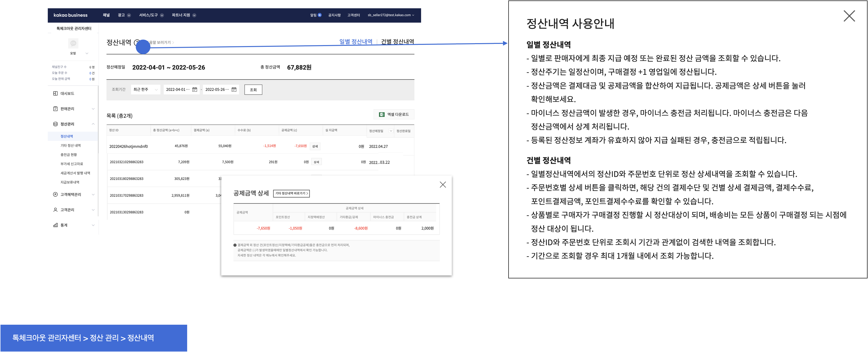
Task: Click the 판매관리 clipboard icon
Action: (x=55, y=108)
